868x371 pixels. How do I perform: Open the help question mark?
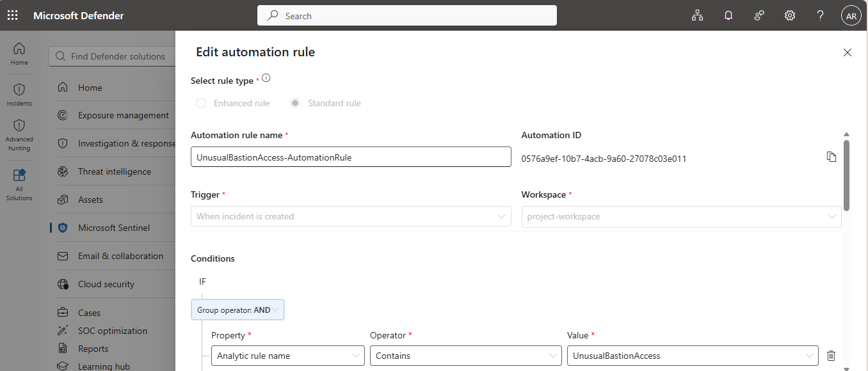821,15
